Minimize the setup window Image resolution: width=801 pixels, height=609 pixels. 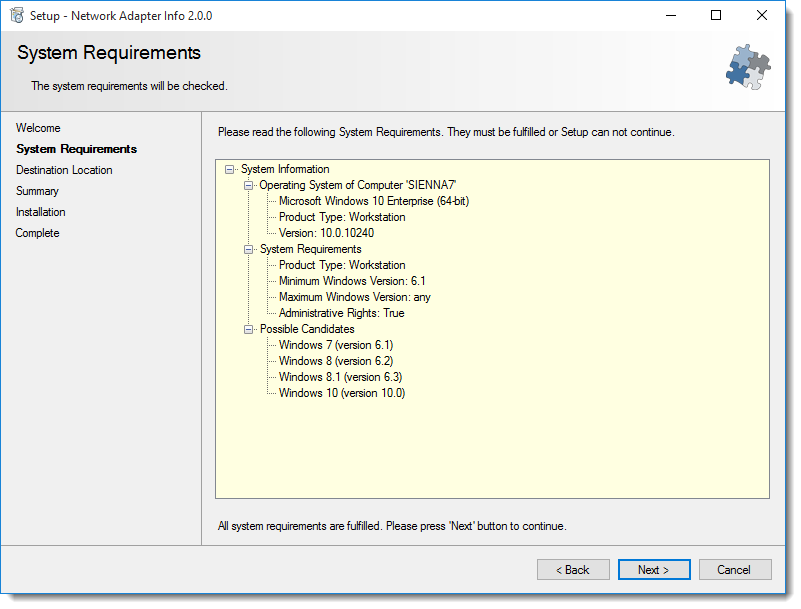tap(671, 15)
